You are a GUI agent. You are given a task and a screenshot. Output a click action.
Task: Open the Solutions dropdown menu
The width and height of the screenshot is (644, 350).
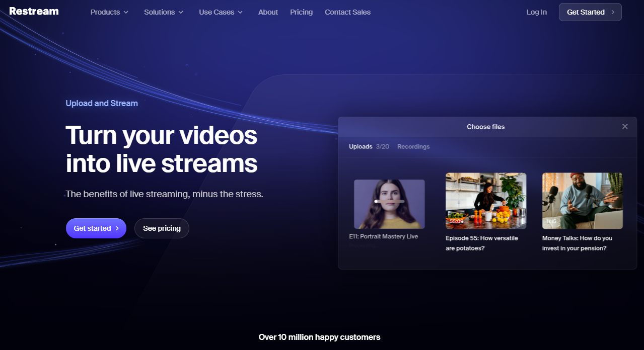pyautogui.click(x=164, y=12)
